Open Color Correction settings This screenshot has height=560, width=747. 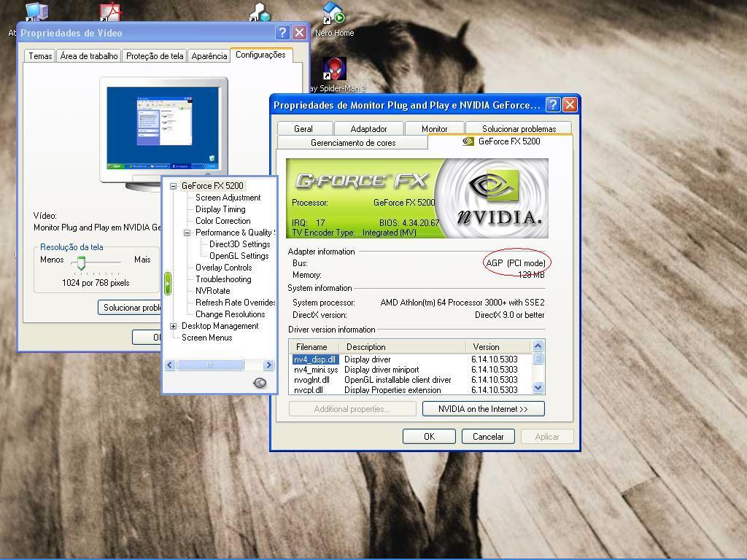point(223,221)
